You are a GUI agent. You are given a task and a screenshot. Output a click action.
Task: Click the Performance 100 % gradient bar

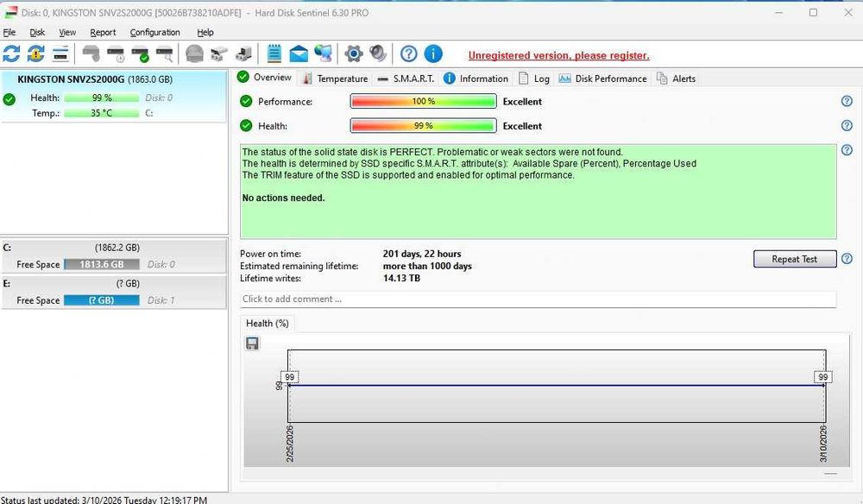(x=423, y=101)
